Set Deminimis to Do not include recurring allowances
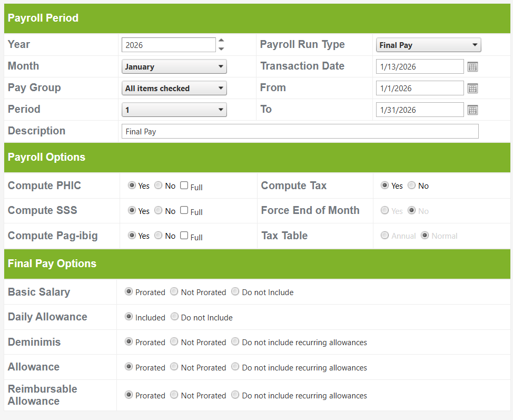The width and height of the screenshot is (513, 420). (x=235, y=342)
